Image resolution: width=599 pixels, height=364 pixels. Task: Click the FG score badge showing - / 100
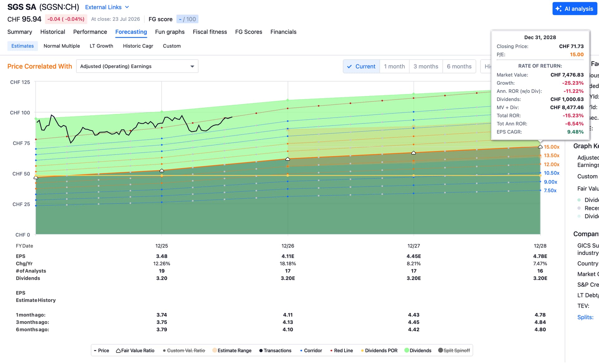[x=187, y=19]
